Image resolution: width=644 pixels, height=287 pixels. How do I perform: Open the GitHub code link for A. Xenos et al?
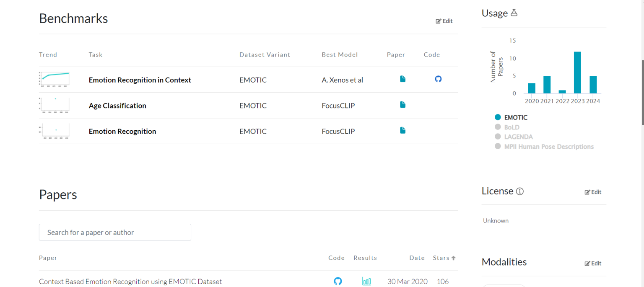438,79
